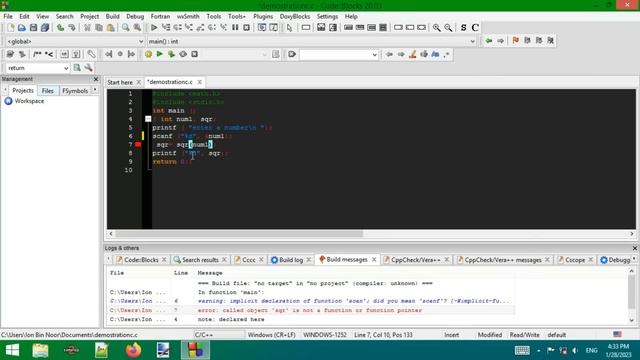This screenshot has width=640, height=360.
Task: Undo the last edit with toolbar arrow
Action: click(60, 28)
